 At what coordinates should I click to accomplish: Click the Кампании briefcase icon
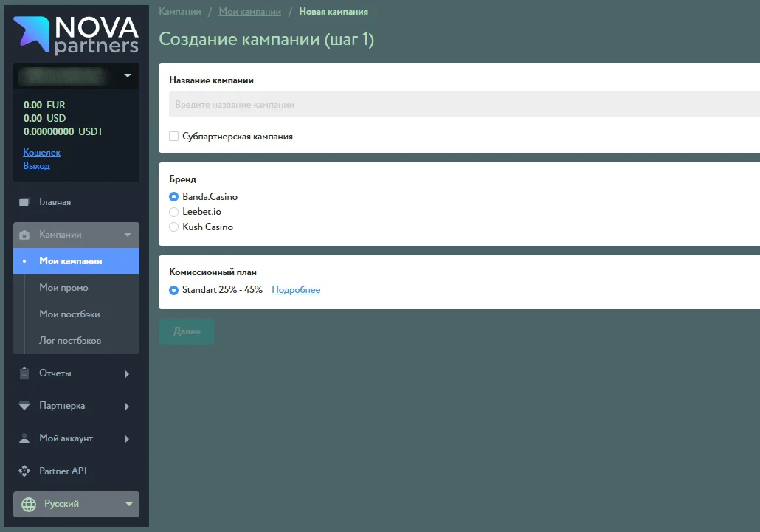(x=24, y=234)
